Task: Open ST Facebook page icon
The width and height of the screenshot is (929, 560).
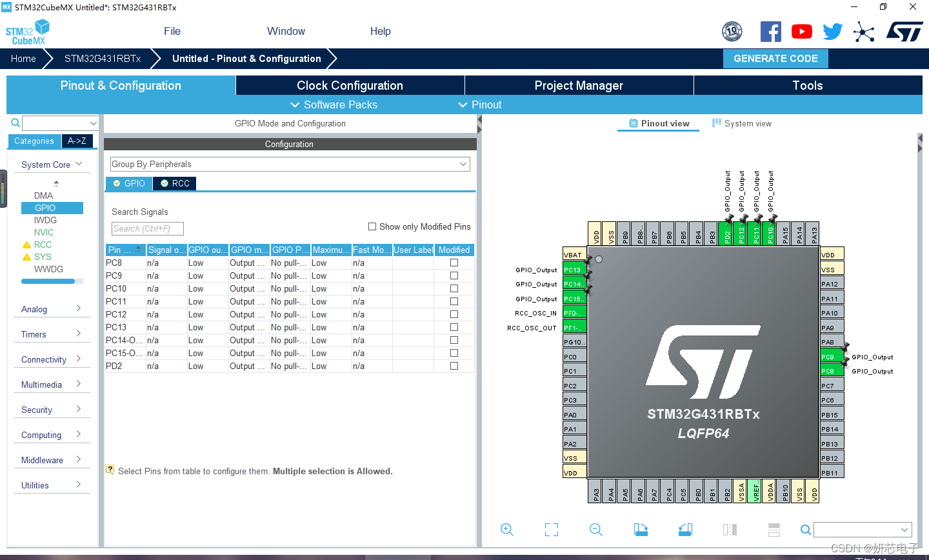Action: click(771, 32)
